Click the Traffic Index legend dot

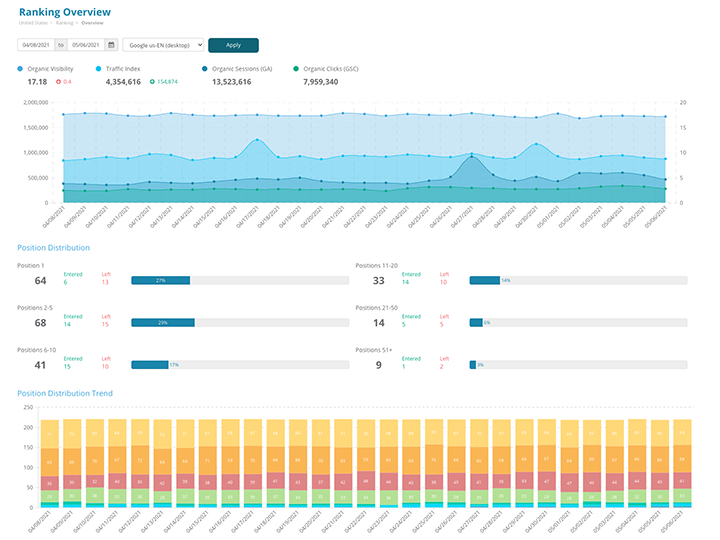coord(99,68)
